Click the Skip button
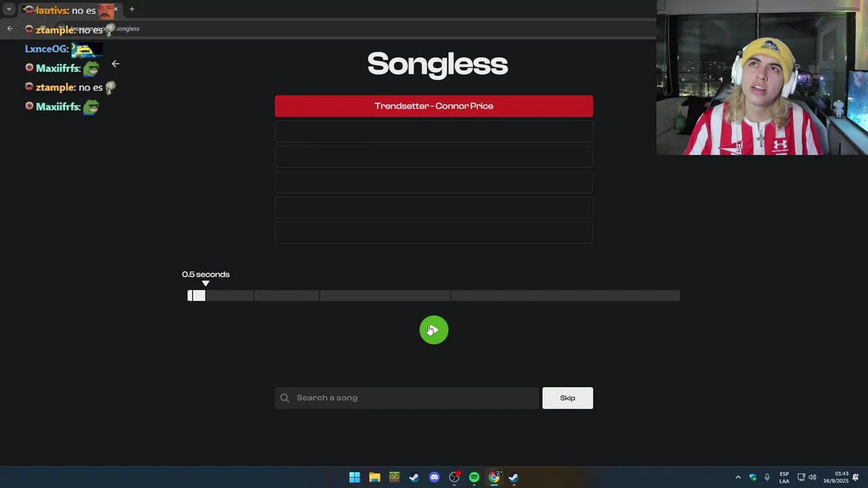The image size is (868, 488). click(x=568, y=398)
